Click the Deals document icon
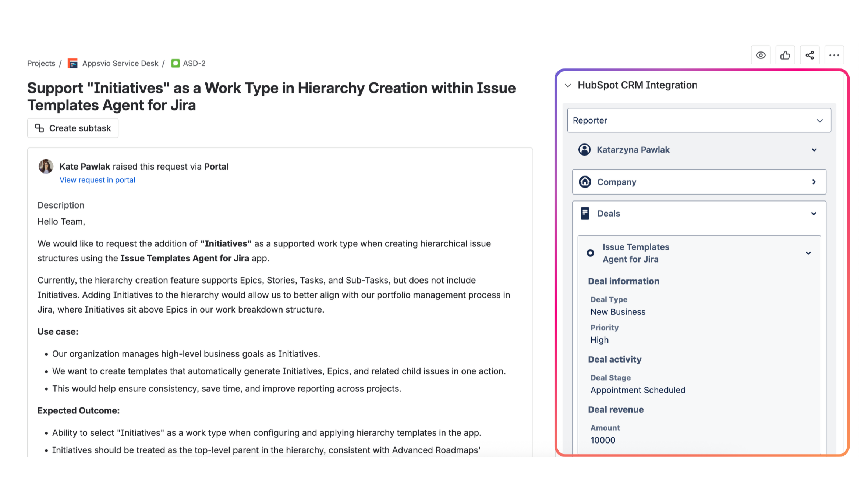Screen dimensions: 868x488 585,213
